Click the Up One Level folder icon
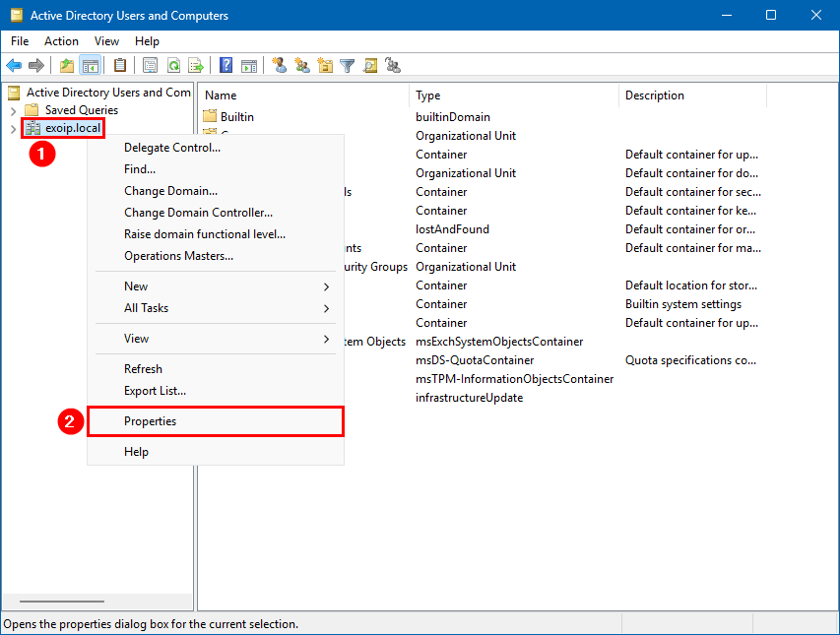 (x=66, y=66)
